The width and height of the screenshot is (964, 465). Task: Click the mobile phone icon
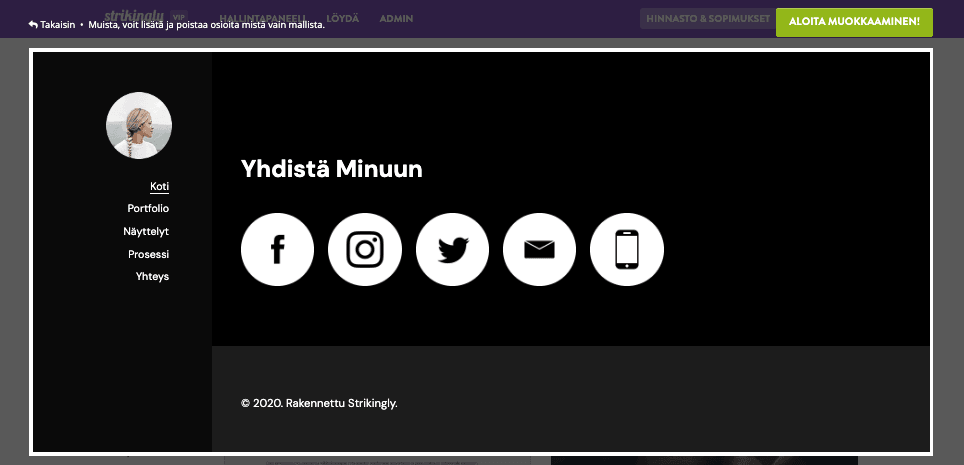[x=626, y=250]
